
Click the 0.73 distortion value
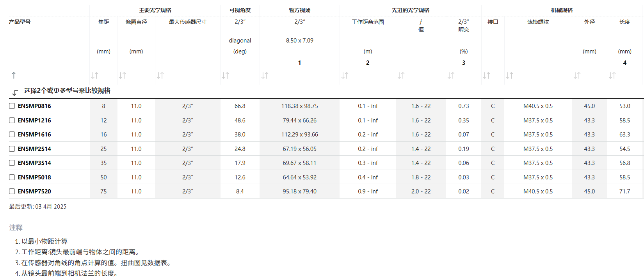point(463,106)
